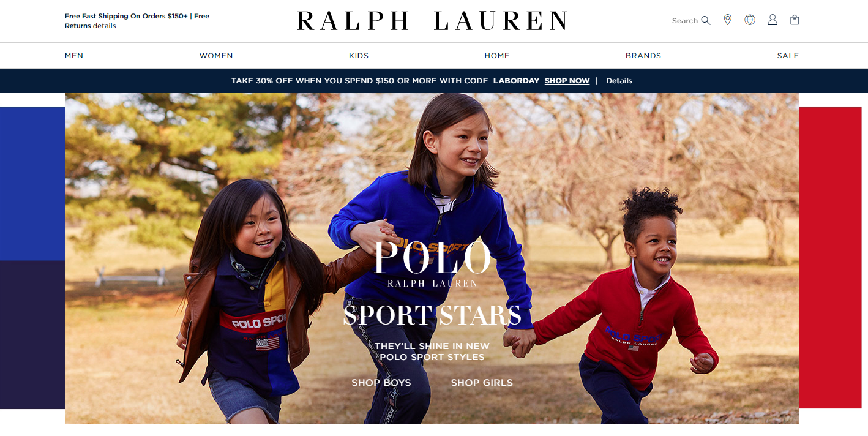The image size is (868, 436).
Task: Select the SHOP GIRLS button
Action: (x=482, y=383)
